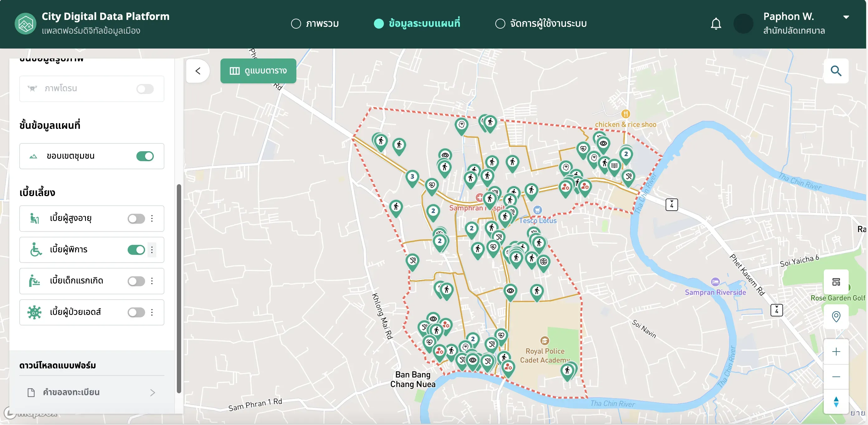Image resolution: width=868 pixels, height=425 pixels.
Task: Open map search magnifier
Action: coord(836,71)
